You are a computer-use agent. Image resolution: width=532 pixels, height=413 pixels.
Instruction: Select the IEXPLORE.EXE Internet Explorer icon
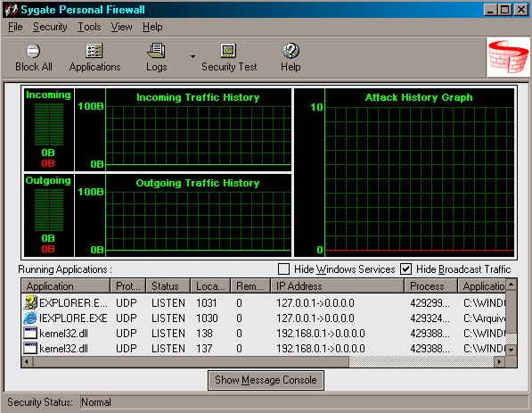click(x=30, y=318)
